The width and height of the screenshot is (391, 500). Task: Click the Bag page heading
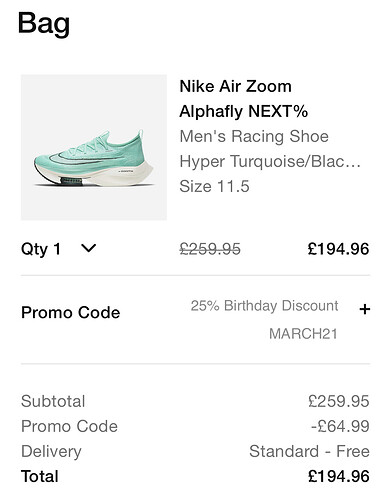44,24
